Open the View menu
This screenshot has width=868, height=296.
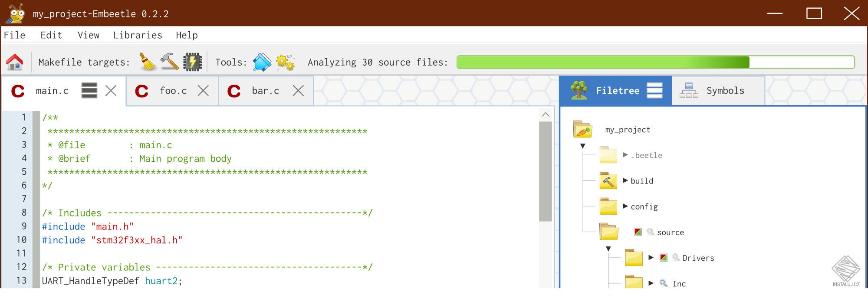(x=89, y=35)
